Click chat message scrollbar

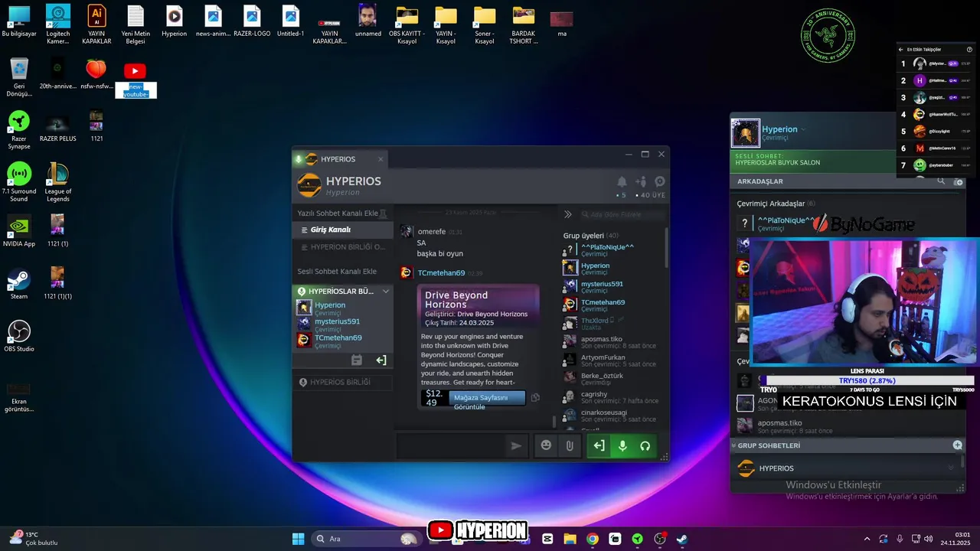point(554,422)
